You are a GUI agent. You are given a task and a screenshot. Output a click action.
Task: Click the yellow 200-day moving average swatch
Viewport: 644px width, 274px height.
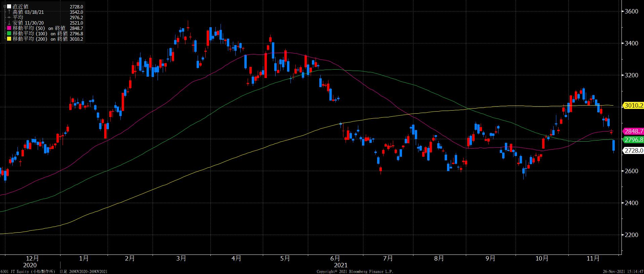click(x=9, y=39)
